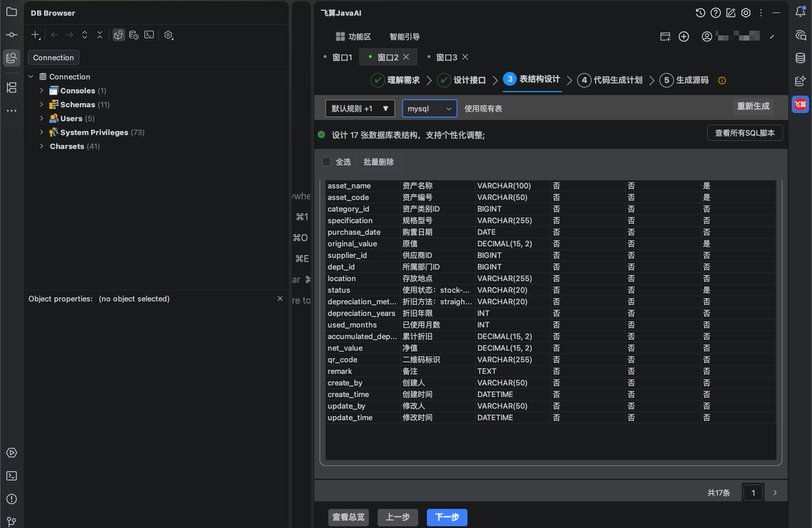
Task: Click the edit/new note icon in 飞算JavaAI
Action: tap(731, 13)
